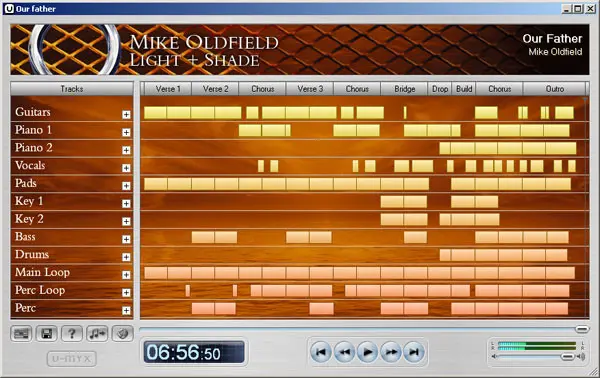Image resolution: width=600 pixels, height=378 pixels.
Task: Expand the Bass track
Action: (x=126, y=239)
